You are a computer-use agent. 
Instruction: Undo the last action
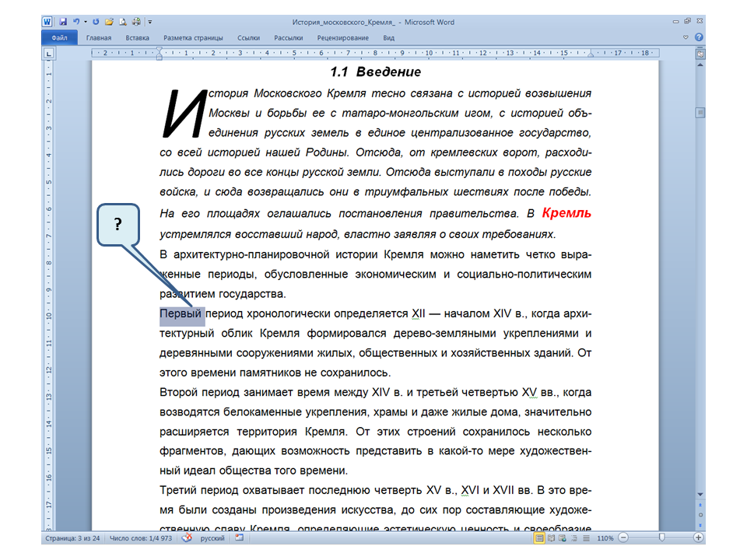pyautogui.click(x=75, y=23)
